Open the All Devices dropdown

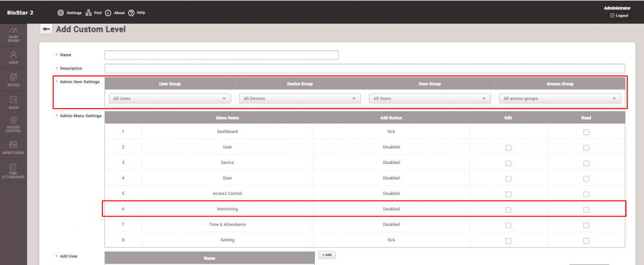point(299,99)
